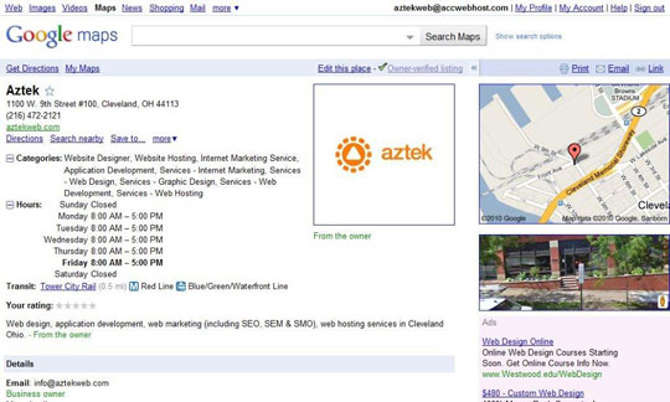Click the Print link
This screenshot has width=670, height=402.
coord(580,68)
